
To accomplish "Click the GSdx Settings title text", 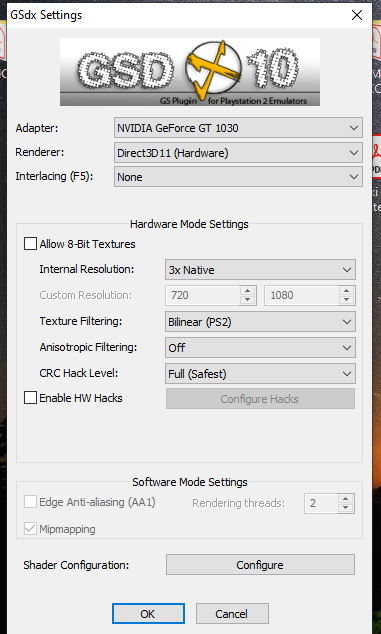I will pos(46,15).
